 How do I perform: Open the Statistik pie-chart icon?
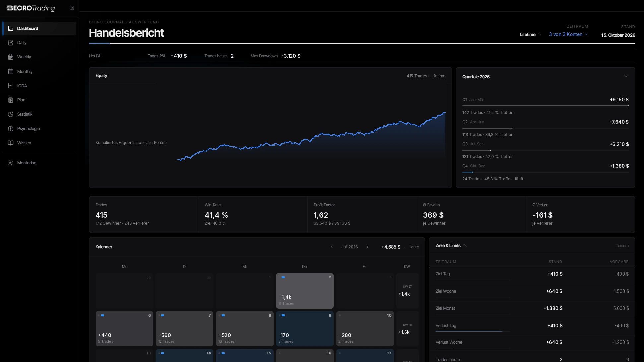click(x=11, y=114)
